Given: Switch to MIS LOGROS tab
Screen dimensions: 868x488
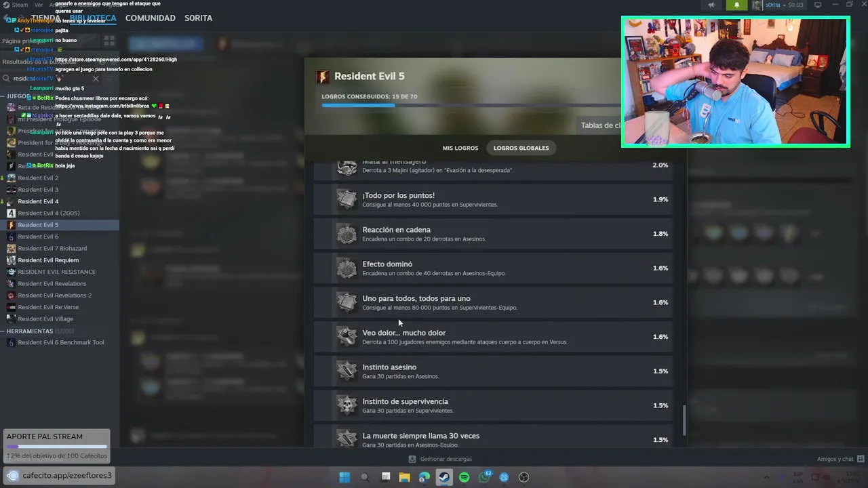Looking at the screenshot, I should pos(460,148).
